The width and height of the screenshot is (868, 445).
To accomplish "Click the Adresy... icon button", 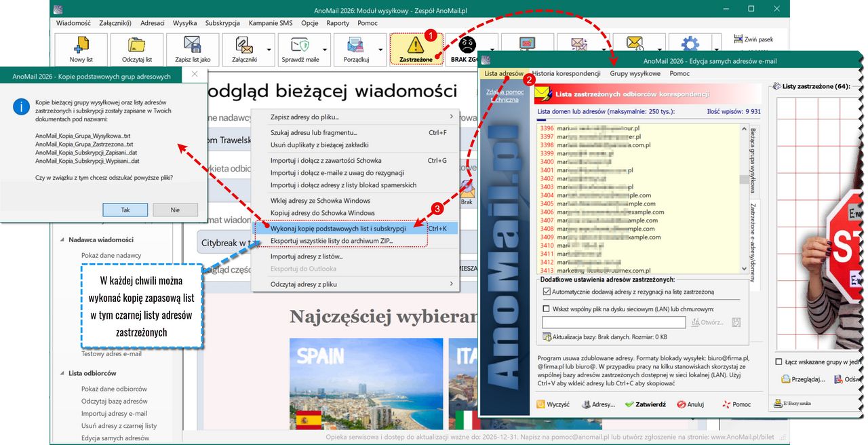I will click(586, 404).
